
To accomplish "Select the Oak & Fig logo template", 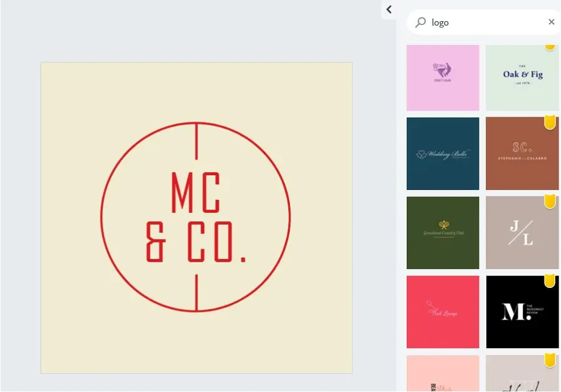I will (522, 77).
